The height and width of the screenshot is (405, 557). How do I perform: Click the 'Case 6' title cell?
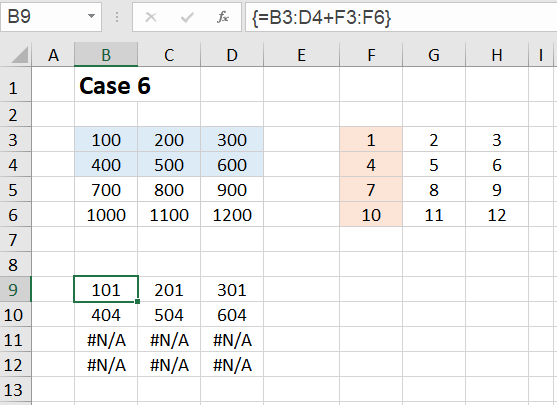[x=106, y=85]
